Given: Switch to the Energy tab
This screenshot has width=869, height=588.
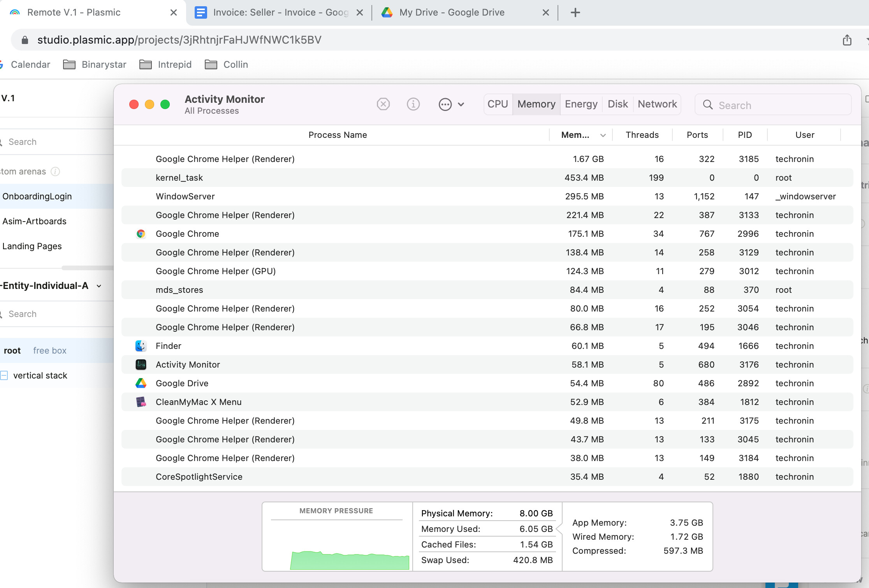Looking at the screenshot, I should [x=581, y=104].
